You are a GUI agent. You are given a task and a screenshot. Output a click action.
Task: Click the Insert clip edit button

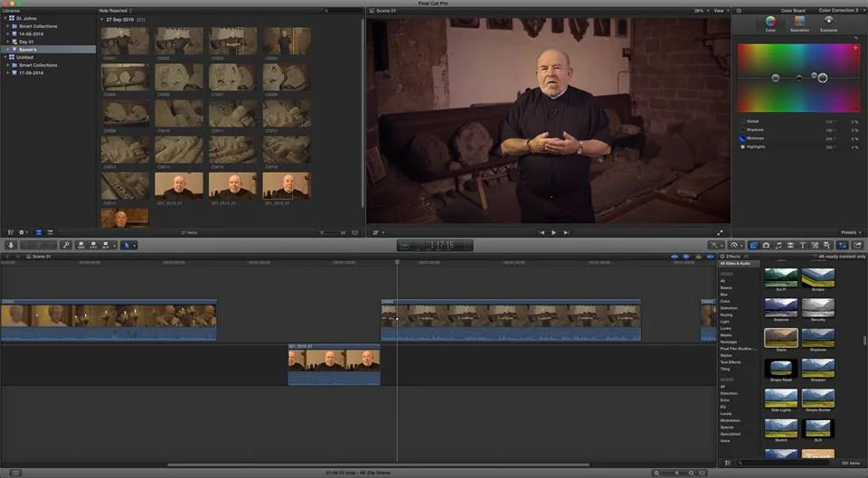93,245
